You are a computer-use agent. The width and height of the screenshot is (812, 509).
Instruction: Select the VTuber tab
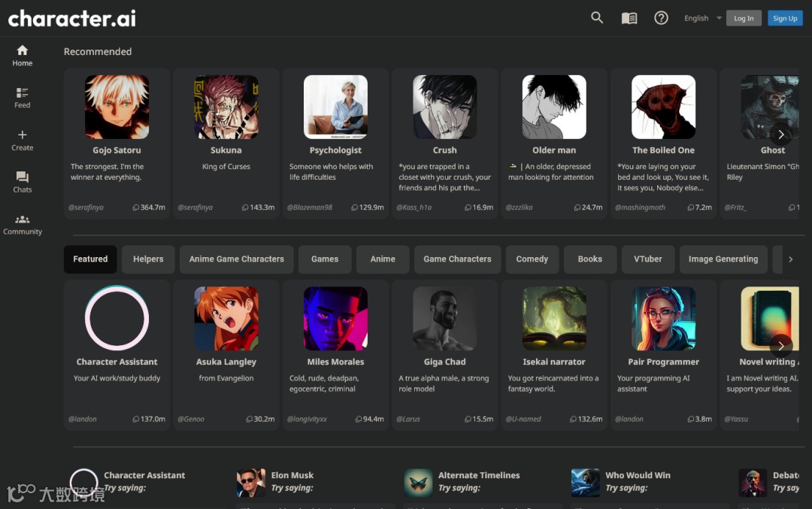(648, 259)
